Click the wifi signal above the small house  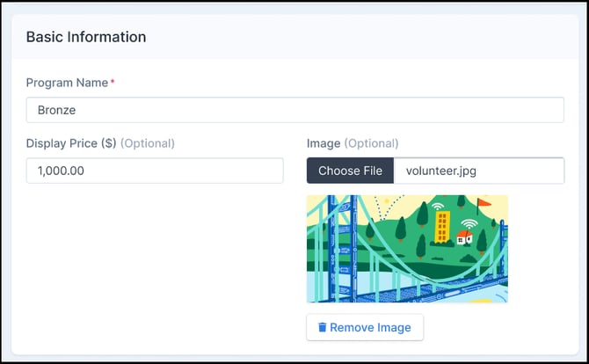(469, 223)
